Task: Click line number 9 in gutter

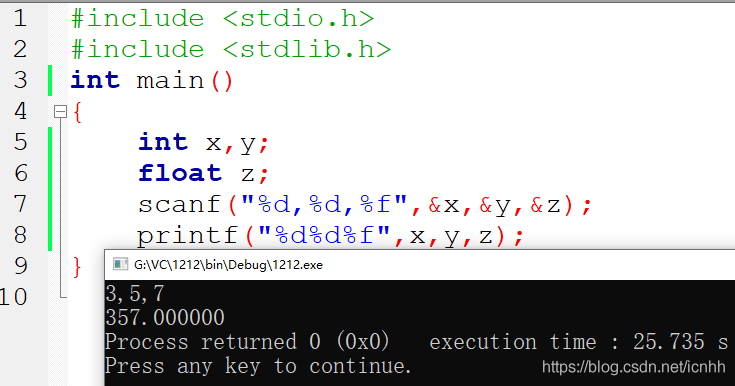Action: click(x=20, y=265)
